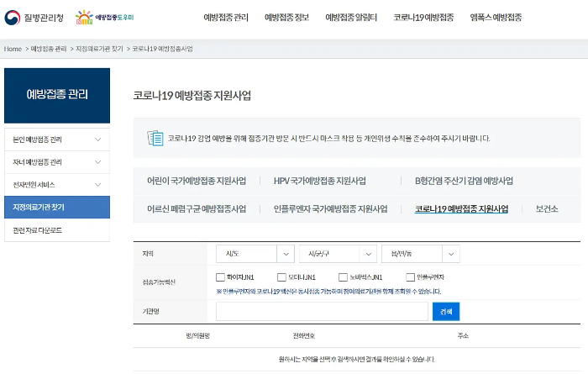The image size is (588, 374).
Task: Check the 인플루엔자 checkbox
Action: (410, 277)
